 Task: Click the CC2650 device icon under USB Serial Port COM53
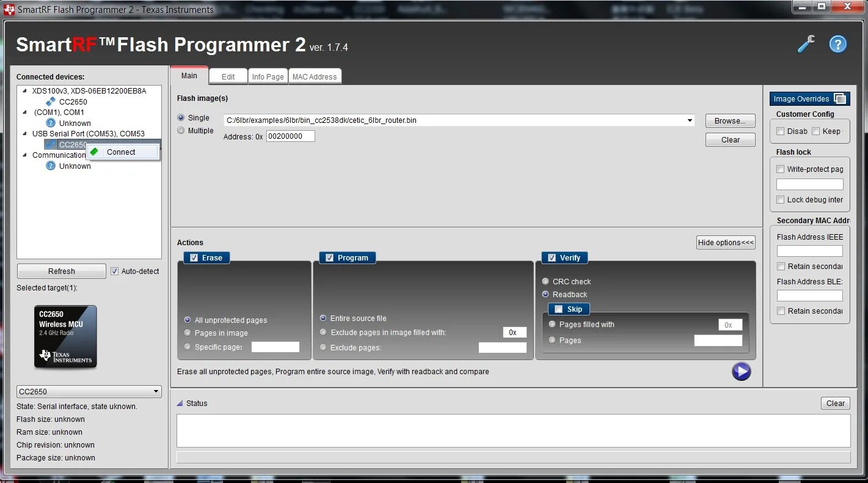pyautogui.click(x=51, y=144)
